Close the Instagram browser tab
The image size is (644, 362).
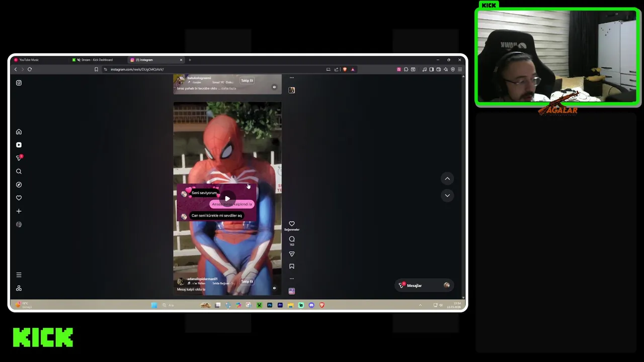(x=181, y=60)
